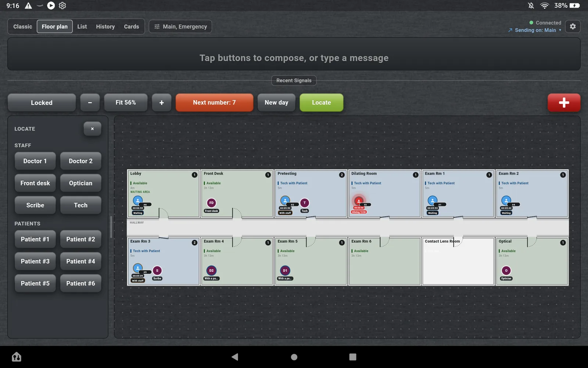588x368 pixels.
Task: Click the Wi-Fi status icon
Action: pos(544,6)
